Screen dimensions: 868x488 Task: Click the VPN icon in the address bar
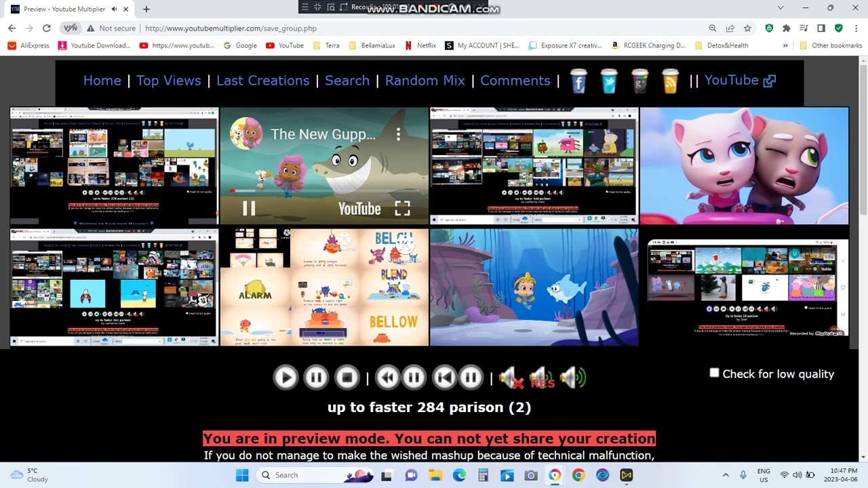(71, 28)
